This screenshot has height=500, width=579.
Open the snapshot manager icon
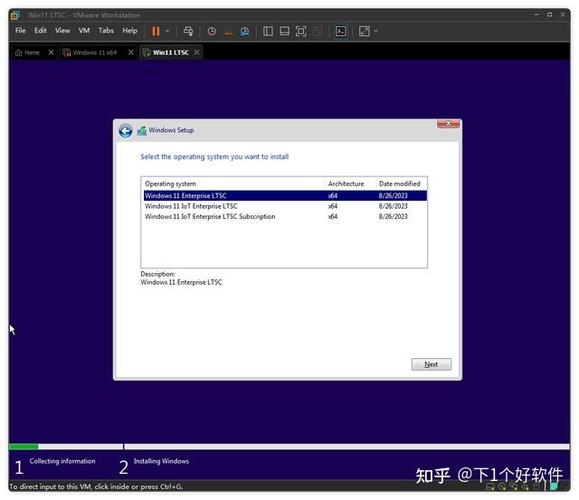244,31
